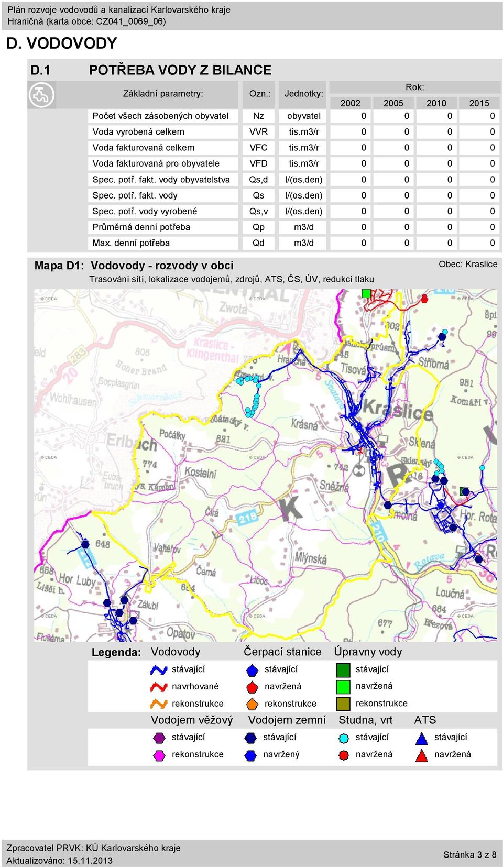Image resolution: width=503 pixels, height=868 pixels.
Task: Click the 'Aktualizováno: 15.11.2013' footer text
Action: (59, 861)
